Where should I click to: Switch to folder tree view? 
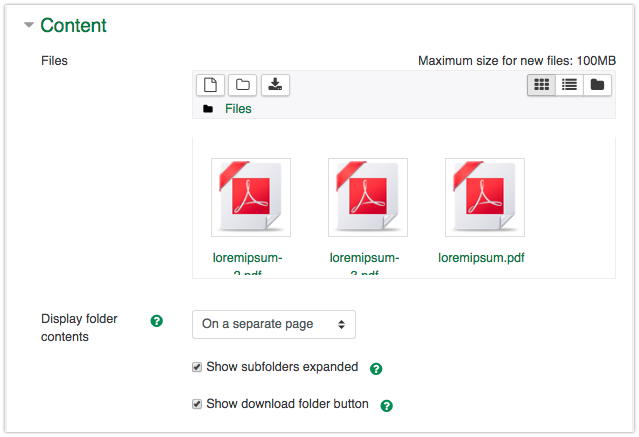(x=597, y=85)
